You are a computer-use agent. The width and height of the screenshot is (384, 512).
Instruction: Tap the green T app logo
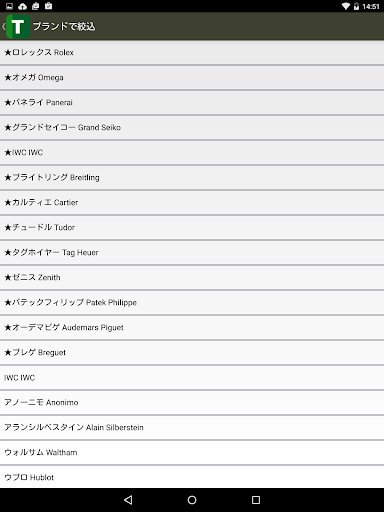(18, 26)
